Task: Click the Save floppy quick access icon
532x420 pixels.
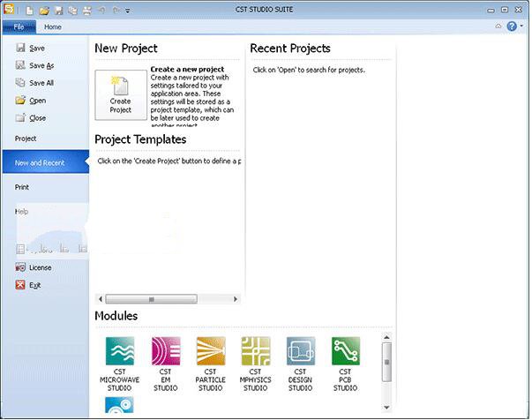Action: pyautogui.click(x=59, y=11)
